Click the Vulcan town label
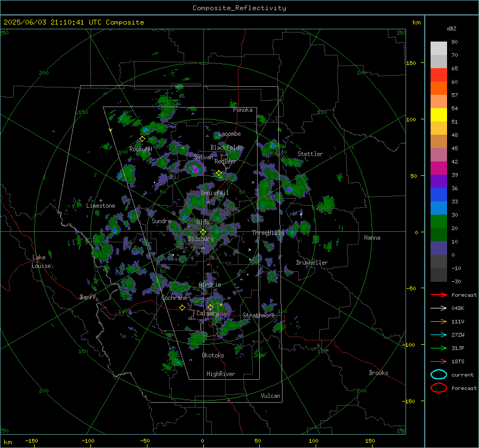The height and width of the screenshot is (448, 479). (270, 395)
